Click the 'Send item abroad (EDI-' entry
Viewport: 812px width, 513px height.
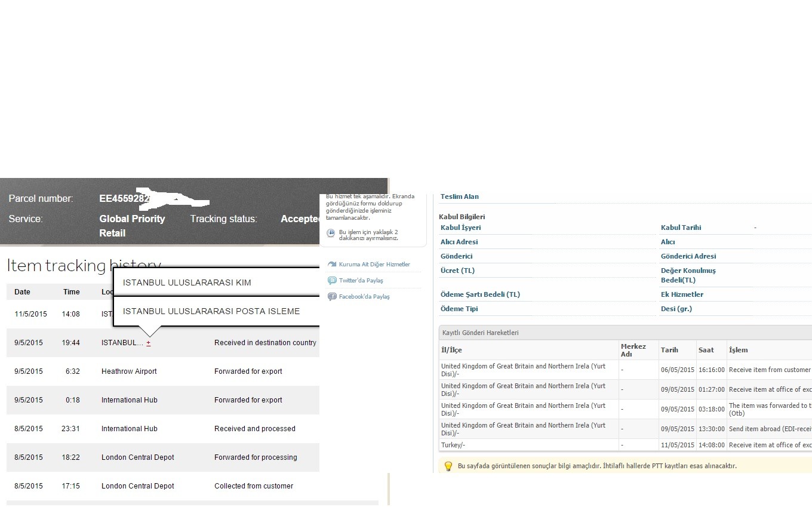pyautogui.click(x=770, y=429)
